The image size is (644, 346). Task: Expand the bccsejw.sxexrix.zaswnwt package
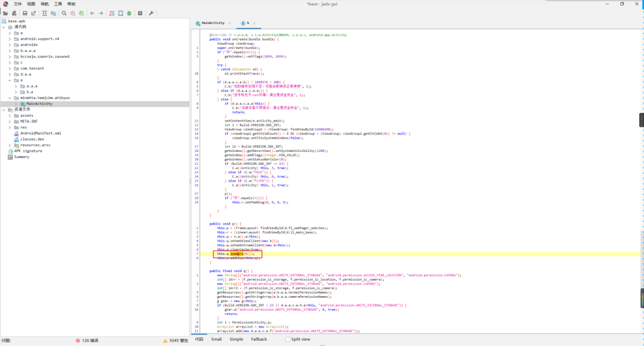(10, 57)
